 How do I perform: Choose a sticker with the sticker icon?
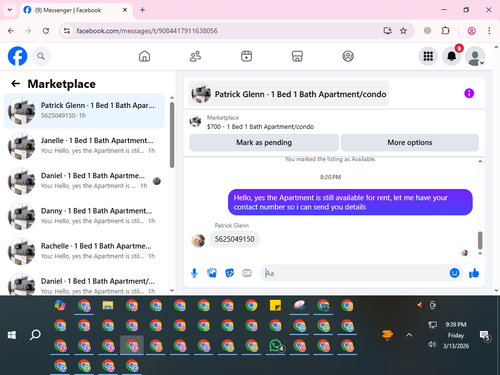pyautogui.click(x=230, y=273)
